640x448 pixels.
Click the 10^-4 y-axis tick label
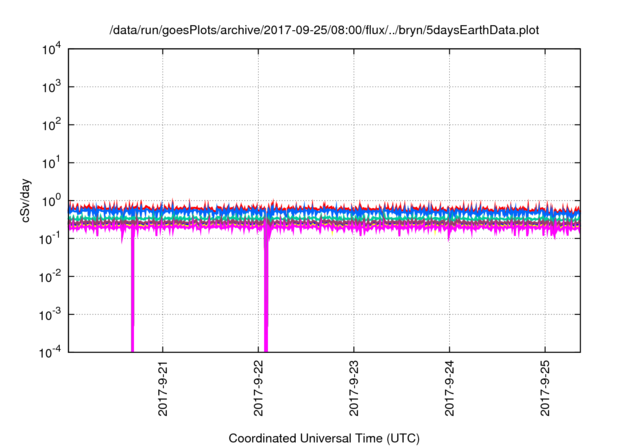pyautogui.click(x=50, y=353)
